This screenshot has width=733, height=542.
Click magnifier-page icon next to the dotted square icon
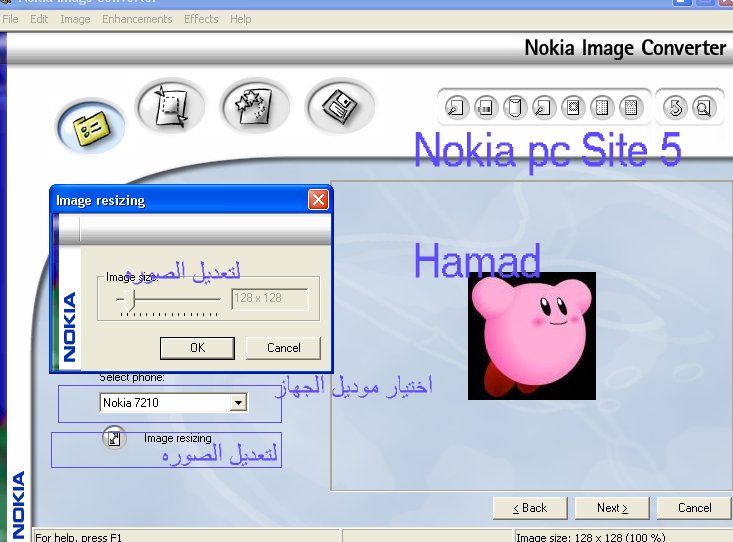[x=544, y=108]
